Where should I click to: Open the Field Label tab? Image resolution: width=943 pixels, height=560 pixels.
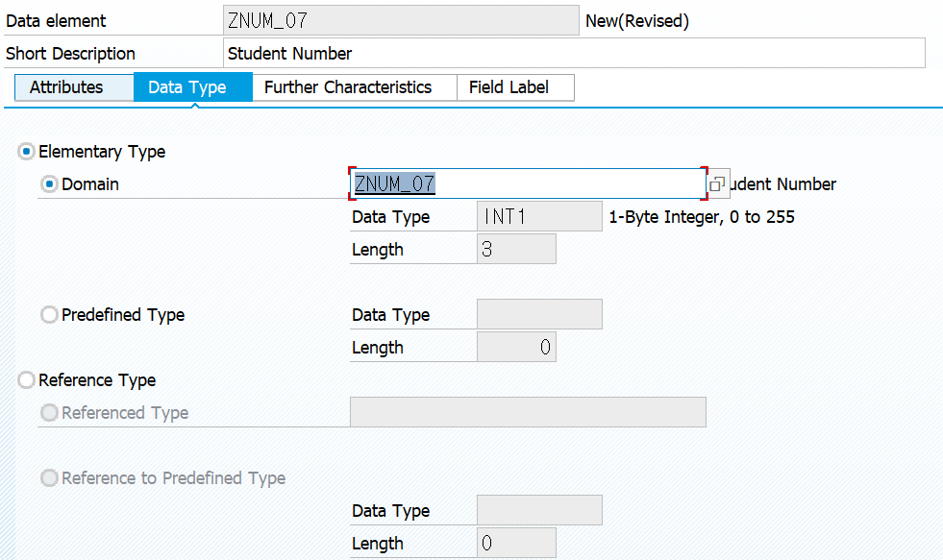tap(515, 86)
